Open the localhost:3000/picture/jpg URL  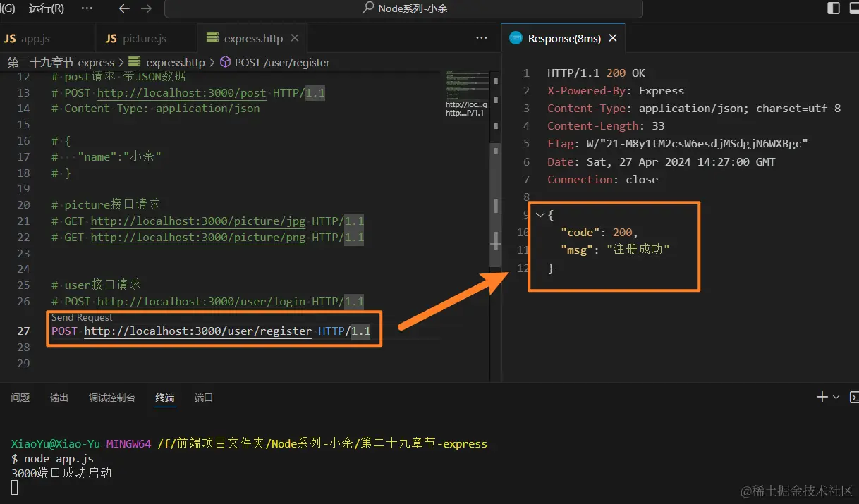tap(198, 221)
